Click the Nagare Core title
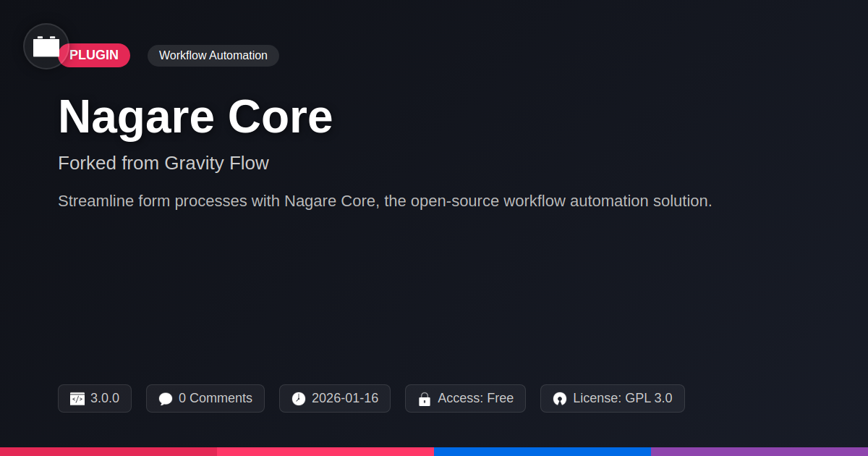The height and width of the screenshot is (456, 868). [x=195, y=117]
